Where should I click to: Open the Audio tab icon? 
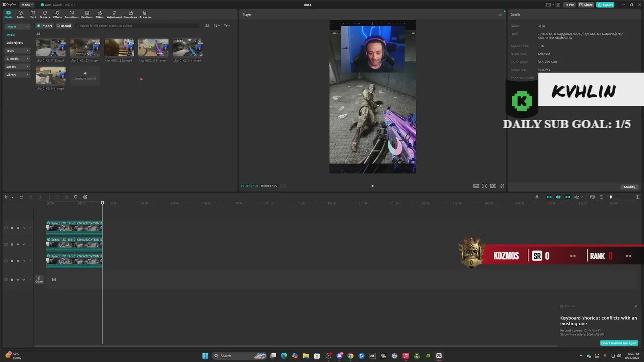tap(20, 14)
